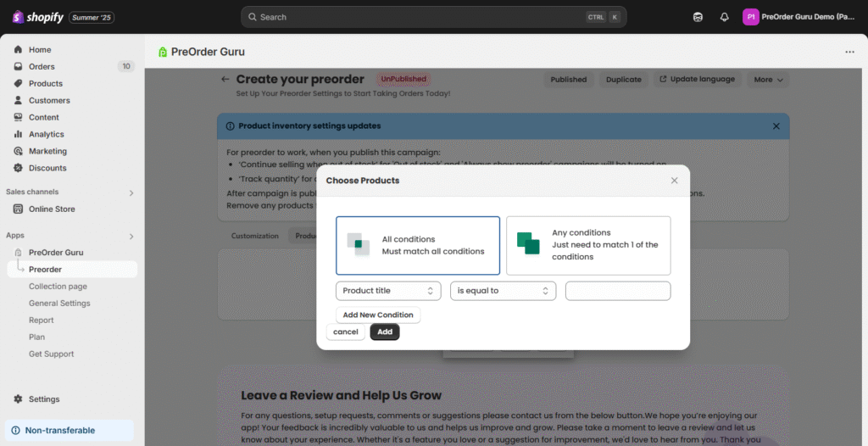868x446 pixels.
Task: Select the Any conditions option
Action: pos(588,245)
